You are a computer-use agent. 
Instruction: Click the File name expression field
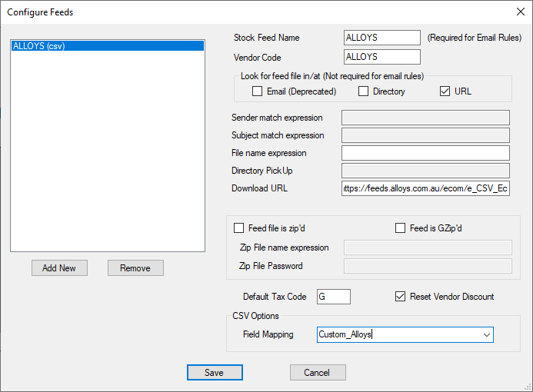pos(425,153)
